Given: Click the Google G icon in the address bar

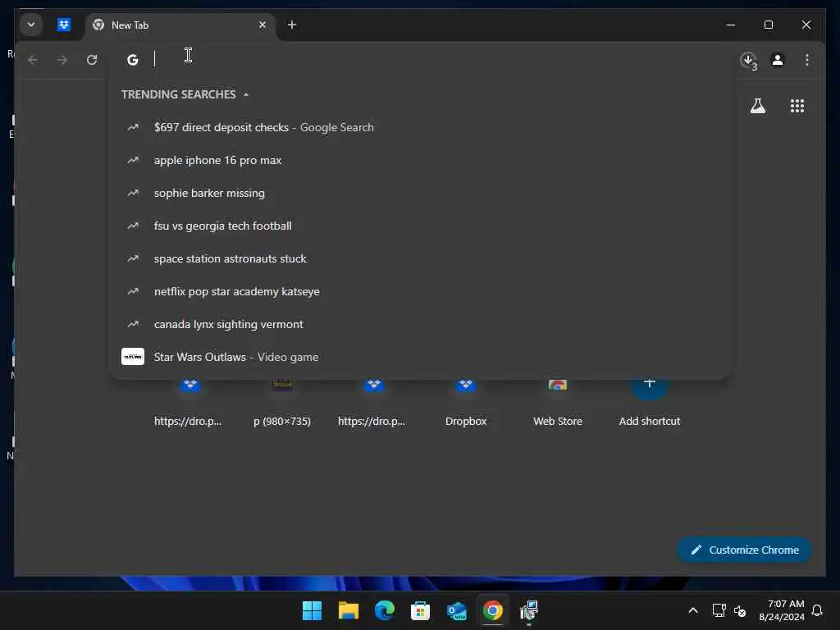Looking at the screenshot, I should (x=133, y=59).
